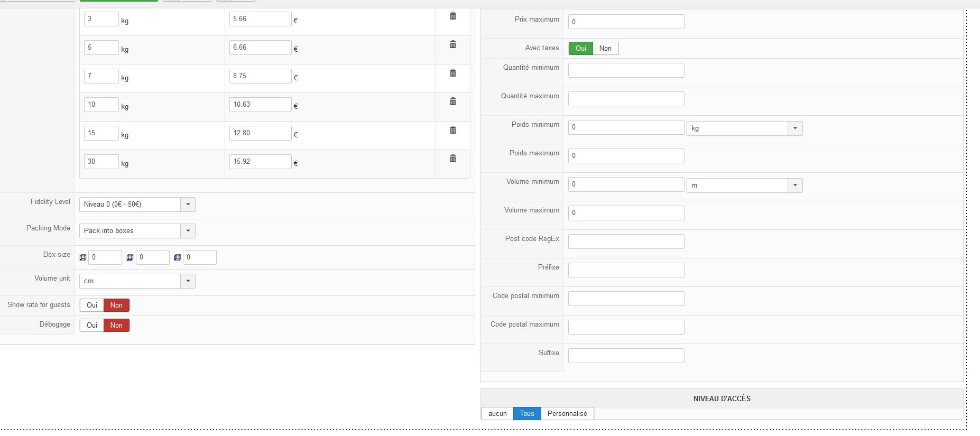This screenshot has width=980, height=436.
Task: Click the Post code RegEx field
Action: tap(626, 242)
